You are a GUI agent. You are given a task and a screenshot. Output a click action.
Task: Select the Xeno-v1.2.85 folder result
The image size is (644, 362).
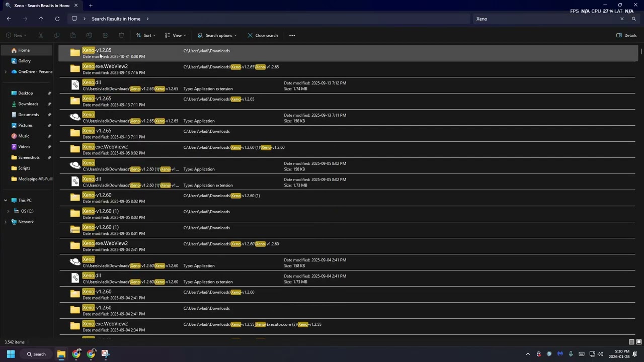click(x=347, y=53)
